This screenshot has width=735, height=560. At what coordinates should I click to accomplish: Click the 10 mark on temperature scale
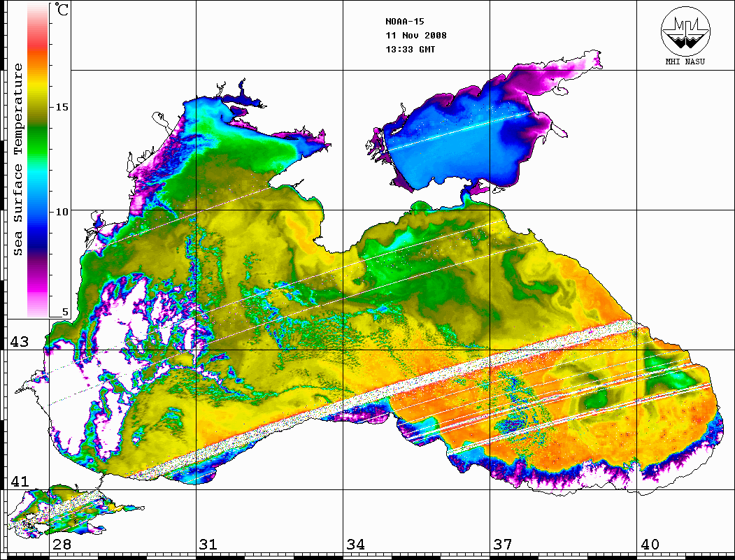click(x=62, y=212)
